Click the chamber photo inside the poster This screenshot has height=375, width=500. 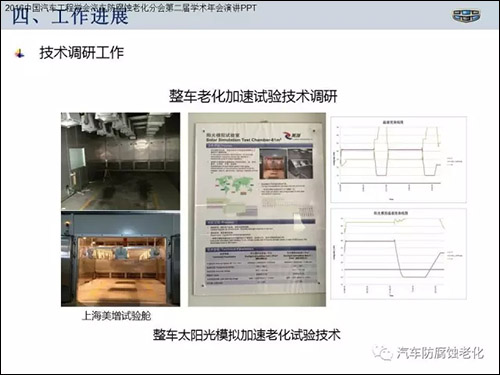point(273,164)
